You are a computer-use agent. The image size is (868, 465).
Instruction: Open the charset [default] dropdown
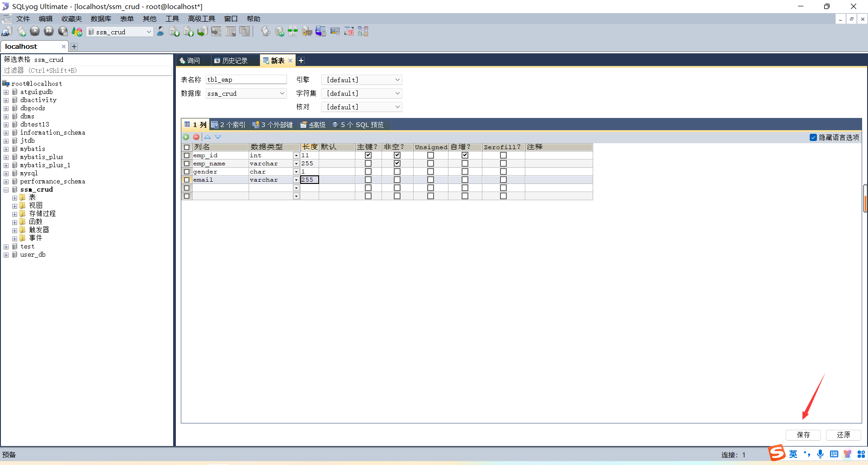tap(362, 94)
